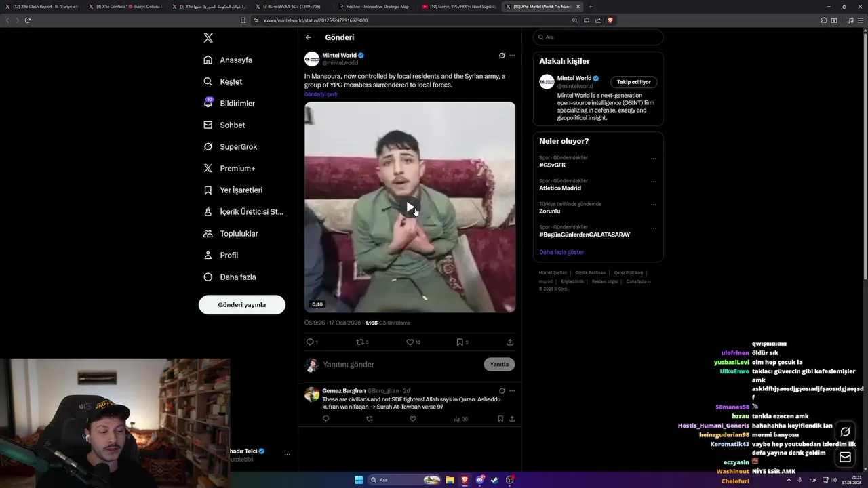The image size is (868, 488).
Task: Go back with Gönderi arrow
Action: (x=309, y=37)
